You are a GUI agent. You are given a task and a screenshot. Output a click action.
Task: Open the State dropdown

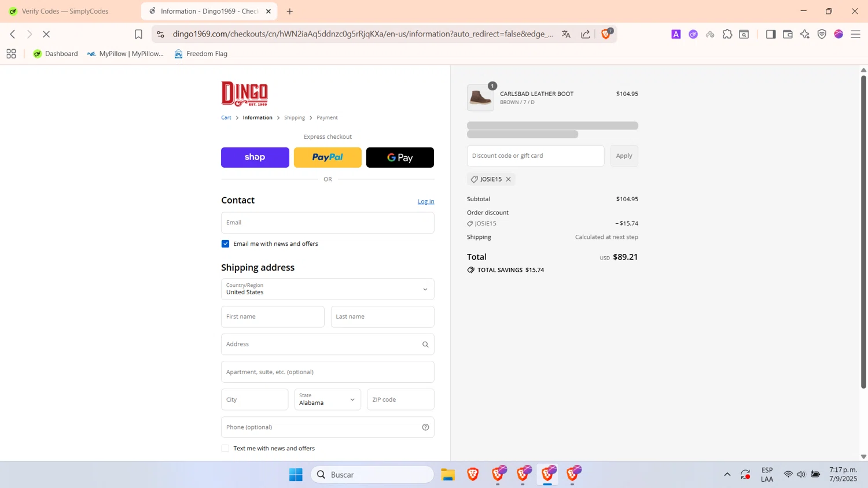point(328,400)
